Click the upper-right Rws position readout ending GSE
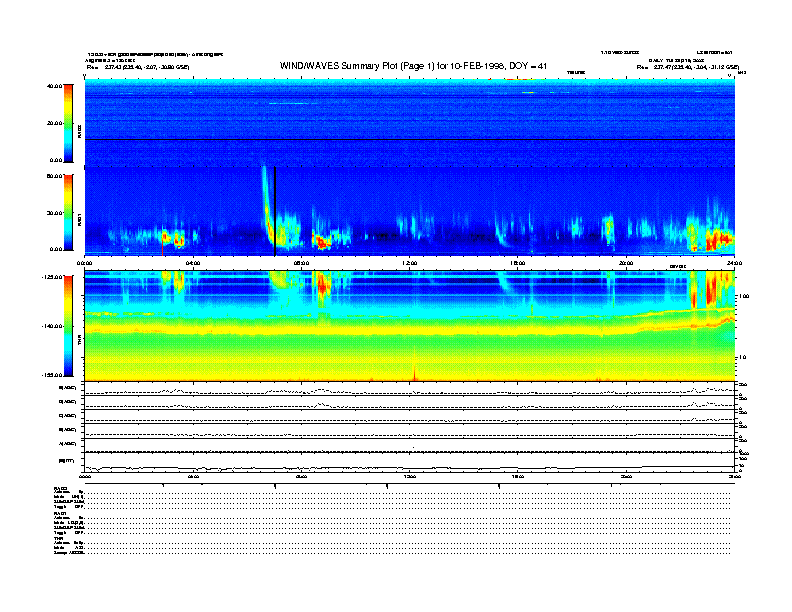The image size is (792, 612). 688,67
